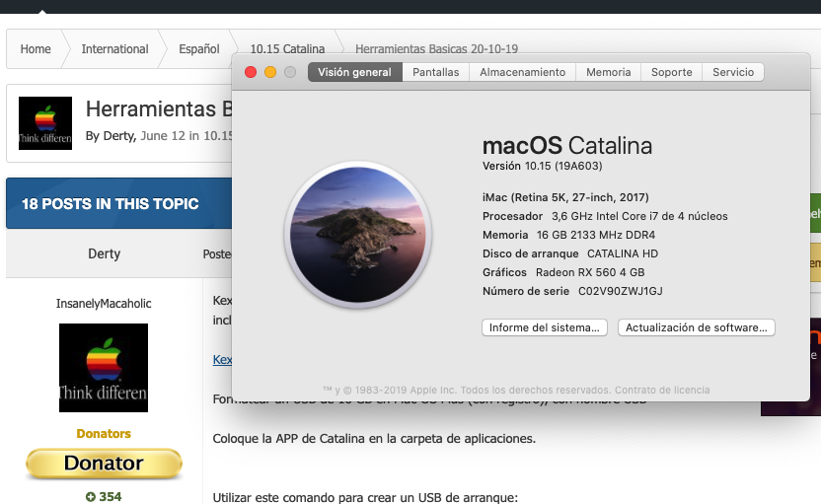Click the disabled gray zoom window button
The width and height of the screenshot is (821, 504).
290,72
